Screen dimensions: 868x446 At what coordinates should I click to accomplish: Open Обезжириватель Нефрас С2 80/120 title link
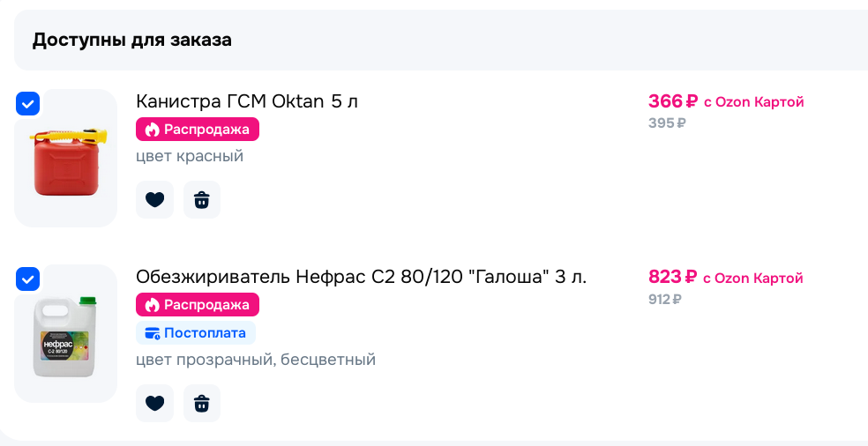[x=361, y=277]
